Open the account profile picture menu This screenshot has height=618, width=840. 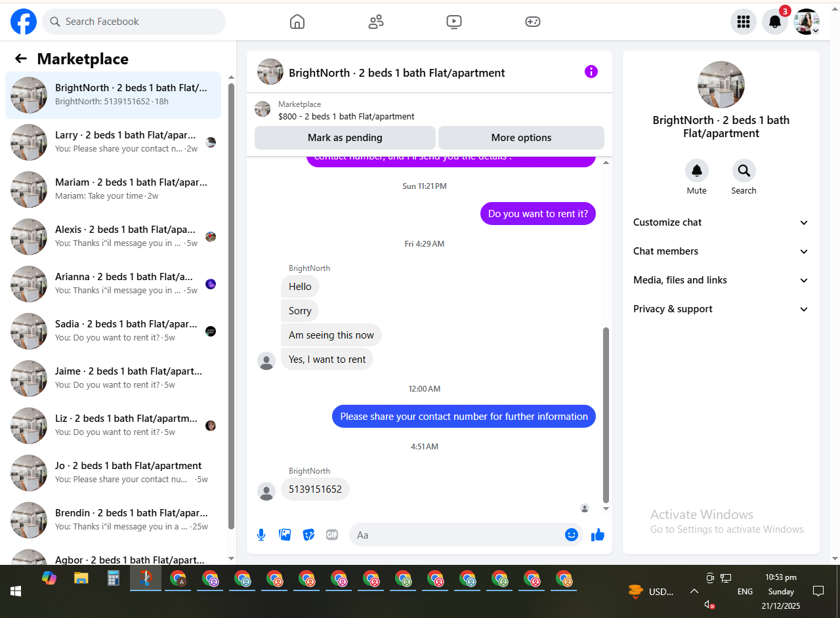807,22
